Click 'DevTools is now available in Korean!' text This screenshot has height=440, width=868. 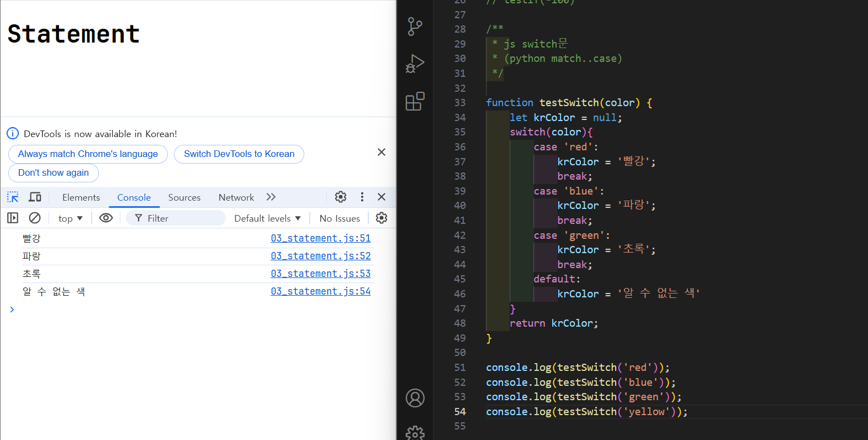(100, 134)
